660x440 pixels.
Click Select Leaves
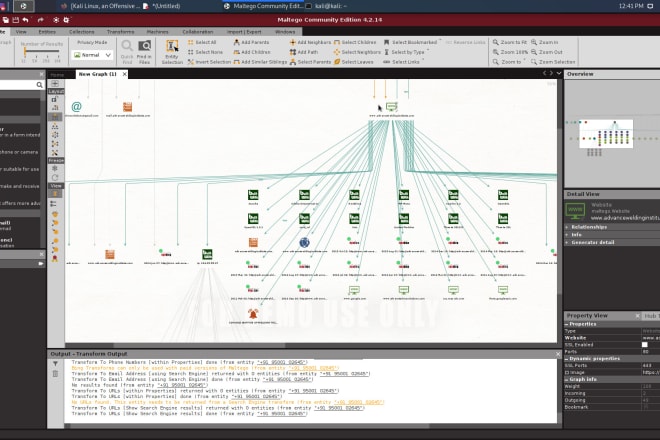(x=354, y=62)
